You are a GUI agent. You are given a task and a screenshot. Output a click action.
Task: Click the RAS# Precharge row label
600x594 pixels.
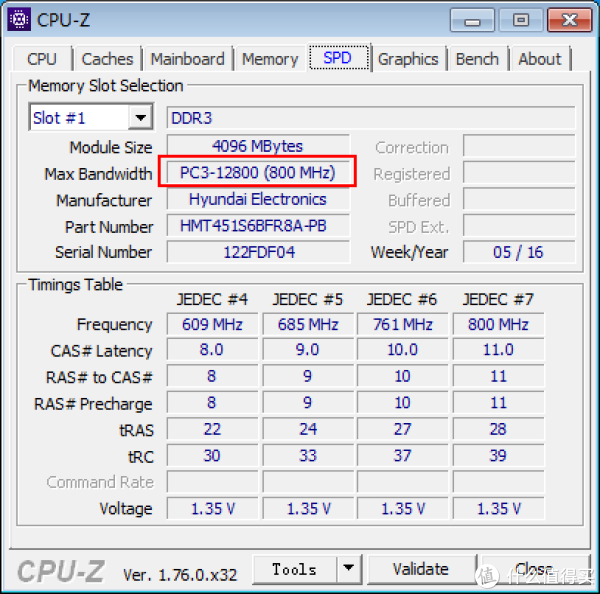coord(93,404)
